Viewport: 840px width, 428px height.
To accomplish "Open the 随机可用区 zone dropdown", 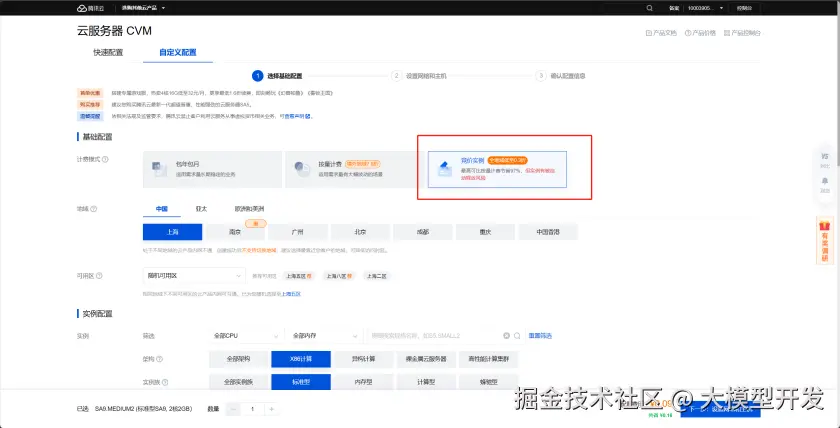I will 194,276.
